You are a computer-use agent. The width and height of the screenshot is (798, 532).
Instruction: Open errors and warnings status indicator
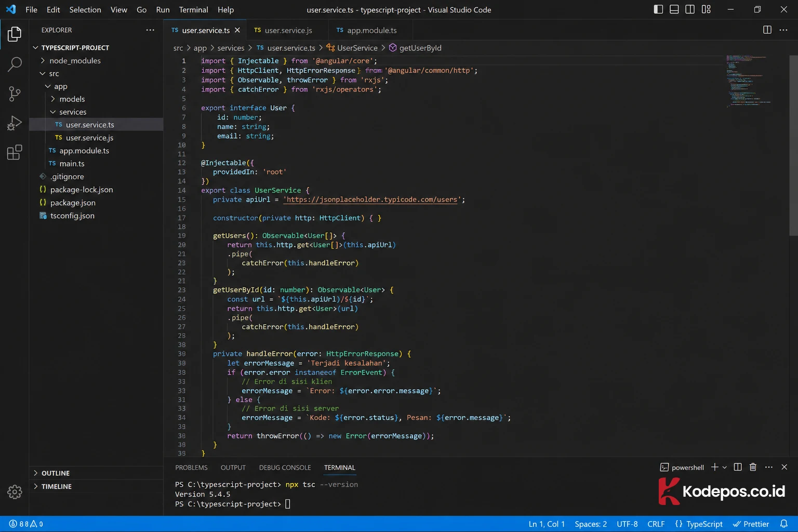coord(26,524)
